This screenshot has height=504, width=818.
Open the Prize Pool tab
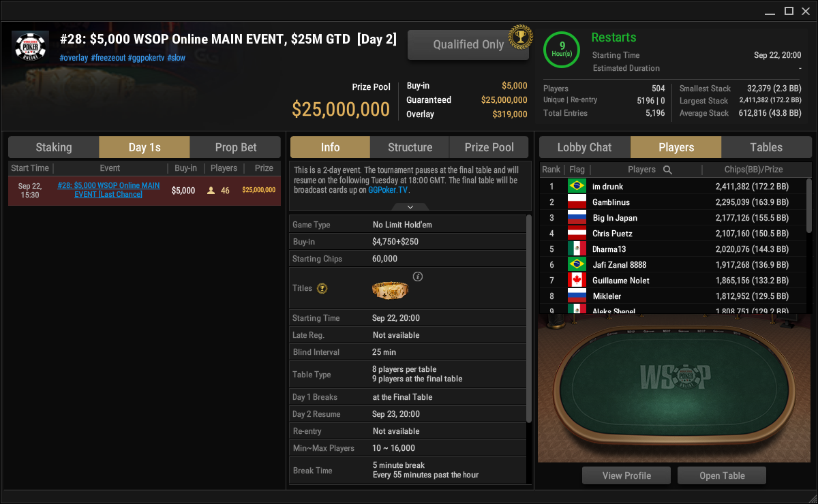pyautogui.click(x=489, y=147)
